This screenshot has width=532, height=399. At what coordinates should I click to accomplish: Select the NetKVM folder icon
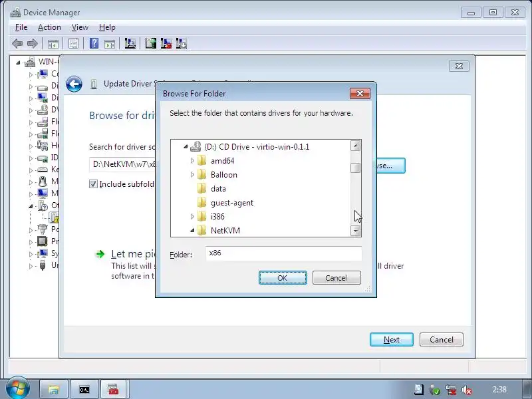(201, 230)
